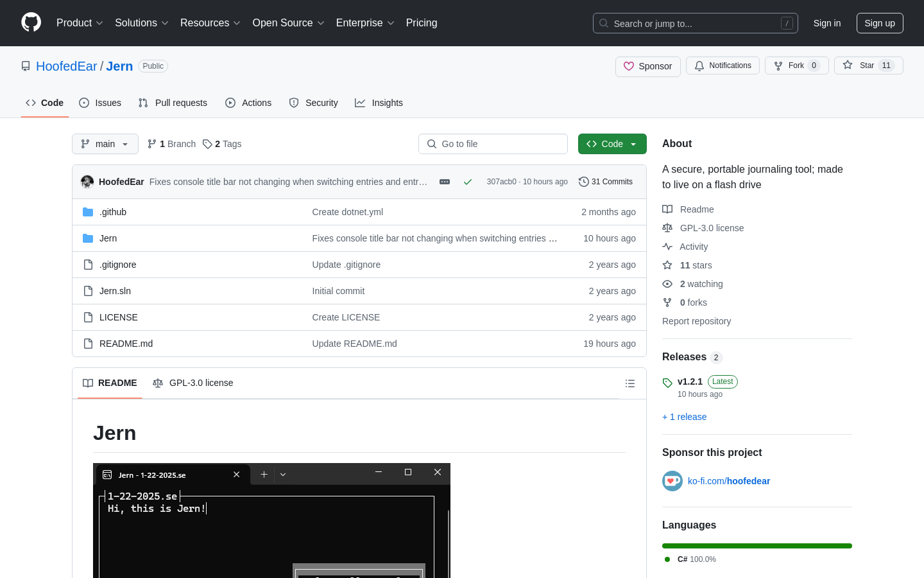The image size is (924, 578).
Task: Switch to the Code tab
Action: [x=45, y=103]
